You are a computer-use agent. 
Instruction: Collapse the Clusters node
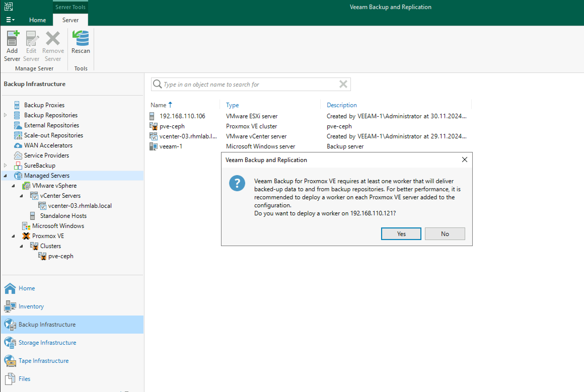point(21,246)
